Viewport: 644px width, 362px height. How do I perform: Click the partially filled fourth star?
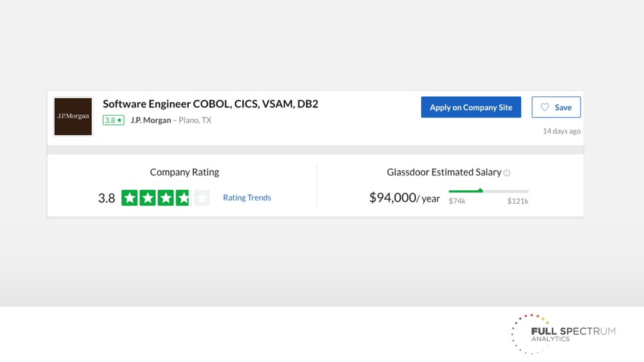(x=183, y=198)
